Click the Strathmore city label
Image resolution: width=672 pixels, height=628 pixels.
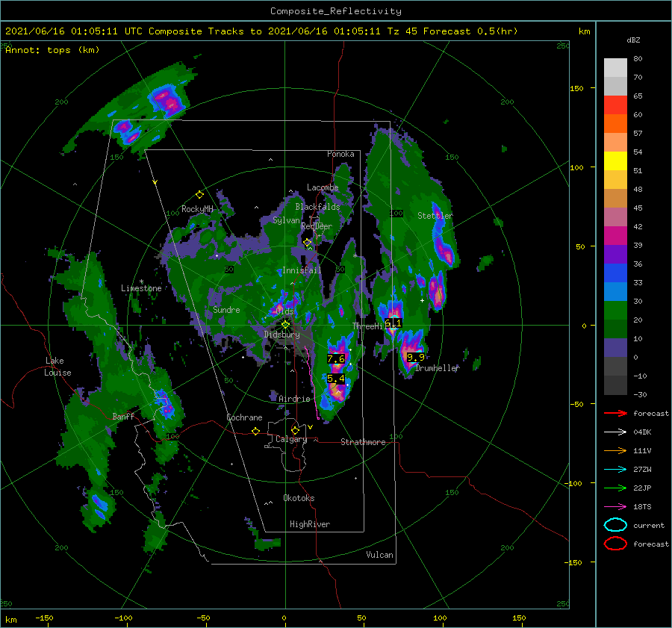tap(363, 442)
